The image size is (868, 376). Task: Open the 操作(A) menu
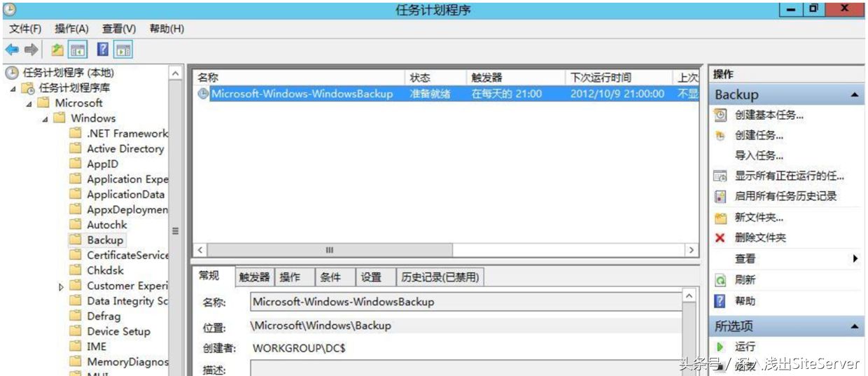click(71, 29)
